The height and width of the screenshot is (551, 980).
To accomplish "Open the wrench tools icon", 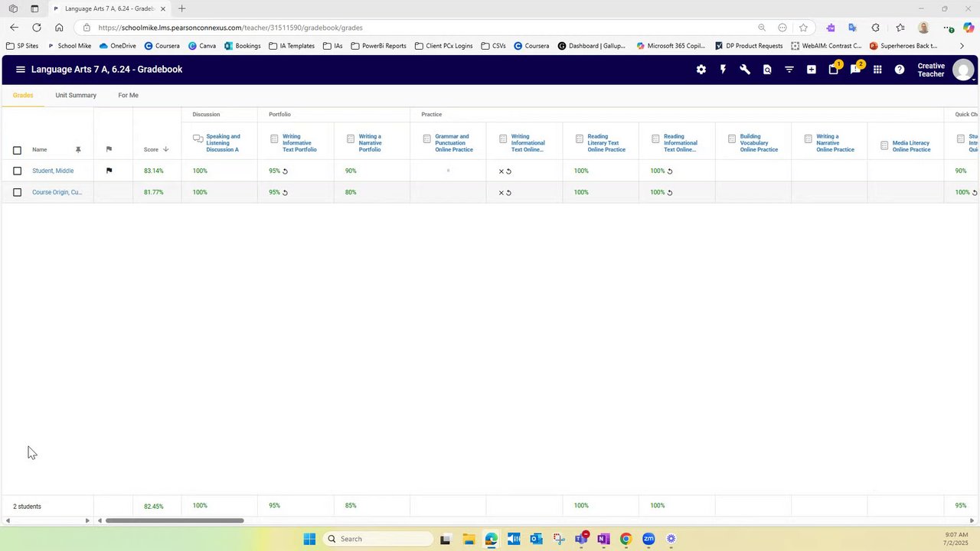I will 745,70.
